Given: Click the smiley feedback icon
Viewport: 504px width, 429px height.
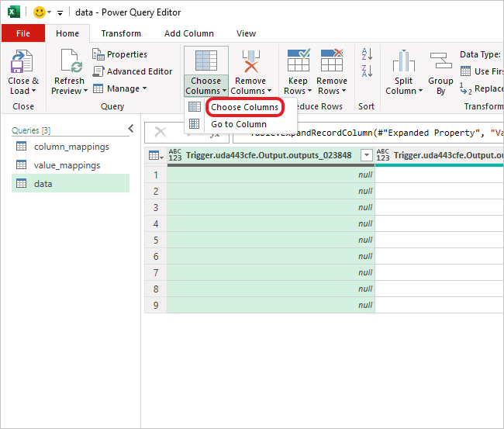Looking at the screenshot, I should click(x=40, y=12).
